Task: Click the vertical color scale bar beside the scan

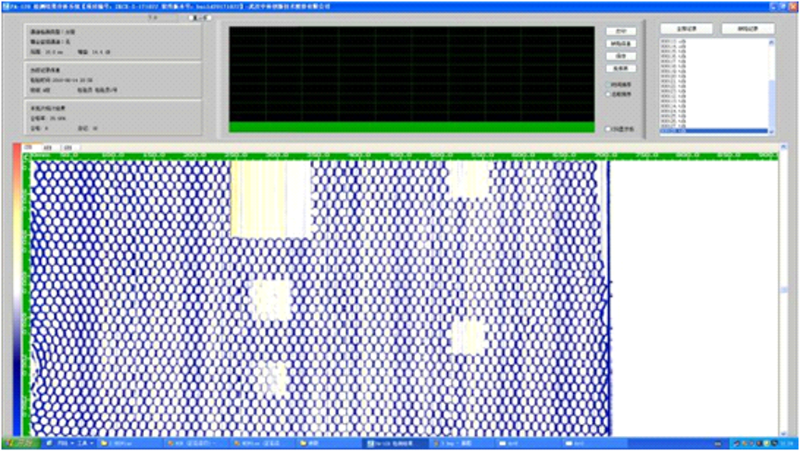Action: 17,290
